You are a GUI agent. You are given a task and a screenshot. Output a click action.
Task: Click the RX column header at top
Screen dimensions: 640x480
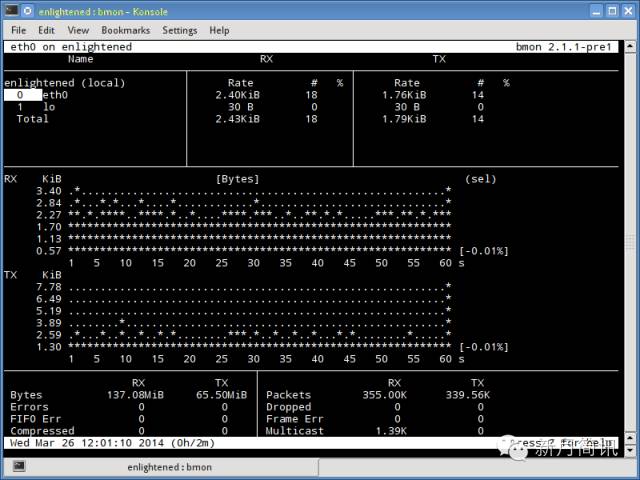[266, 59]
